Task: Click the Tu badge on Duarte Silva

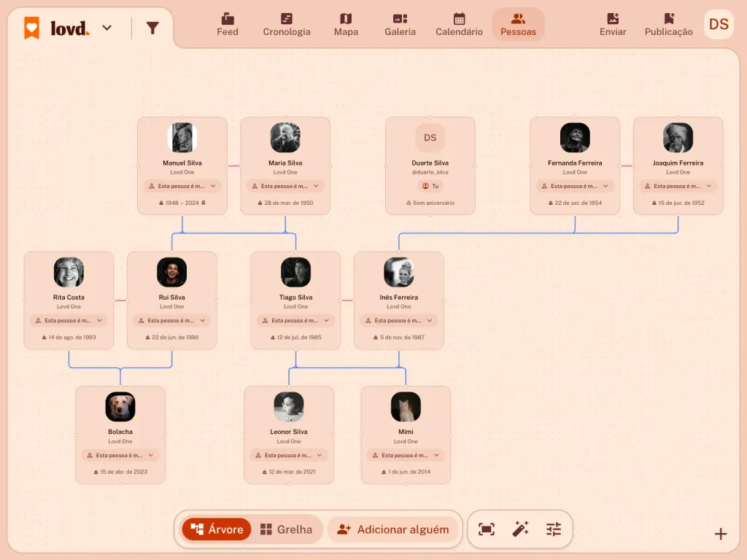Action: [430, 186]
